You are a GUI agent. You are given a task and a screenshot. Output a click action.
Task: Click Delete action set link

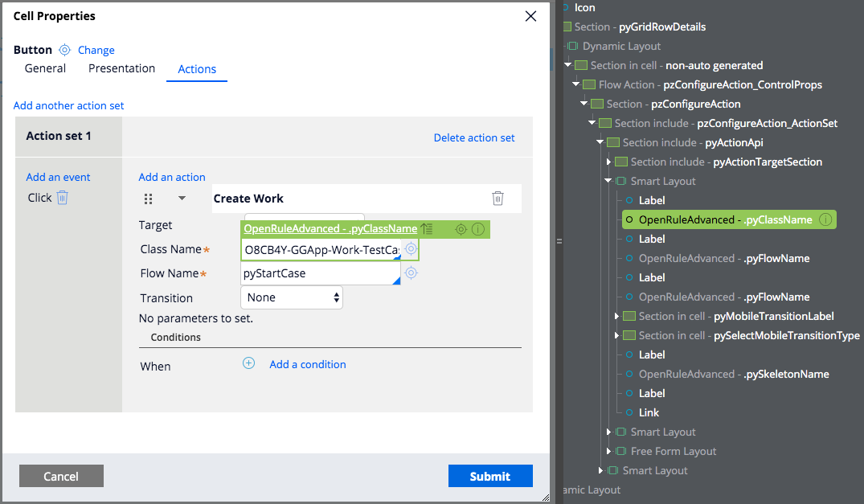(474, 137)
